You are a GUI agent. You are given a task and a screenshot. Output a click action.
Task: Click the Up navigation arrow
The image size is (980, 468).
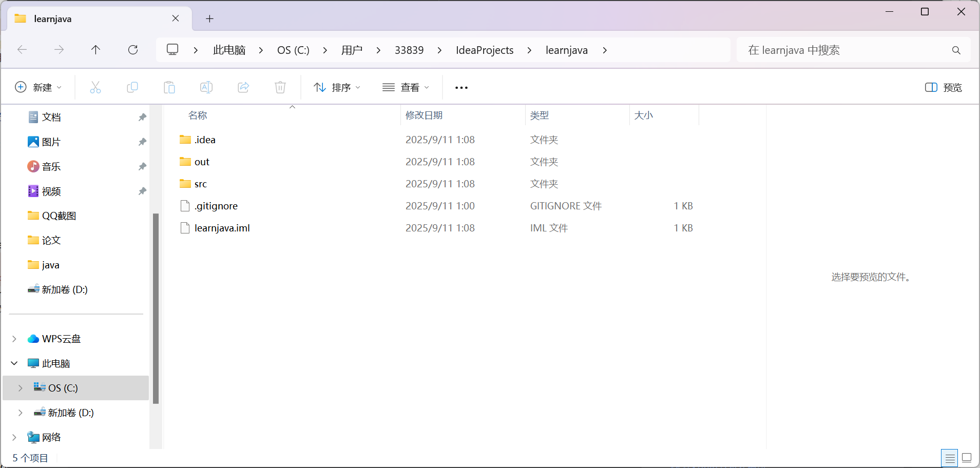[x=95, y=49]
